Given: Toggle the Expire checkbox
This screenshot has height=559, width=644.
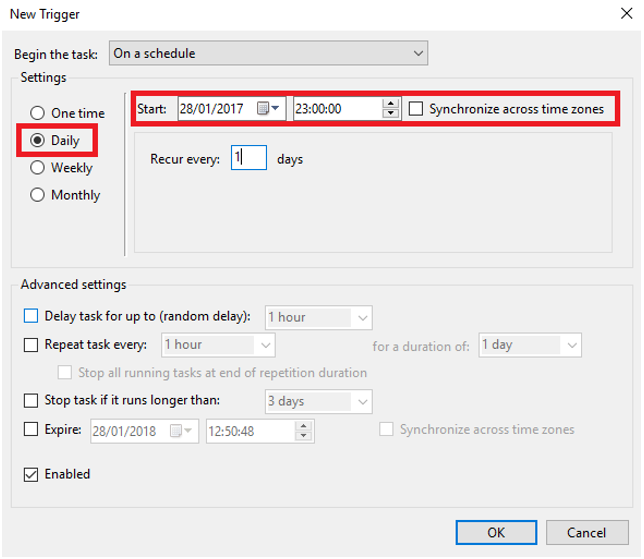Looking at the screenshot, I should [31, 430].
